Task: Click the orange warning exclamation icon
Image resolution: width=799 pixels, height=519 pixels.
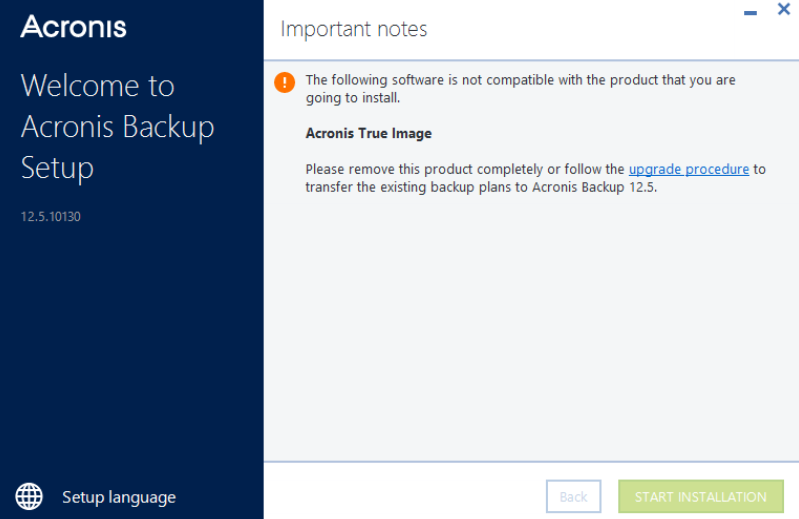Action: click(284, 82)
